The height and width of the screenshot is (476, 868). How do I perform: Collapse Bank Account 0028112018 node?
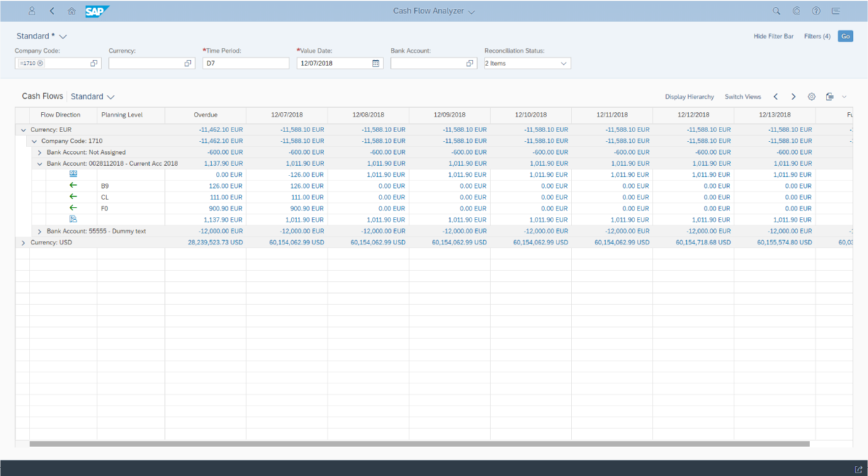40,163
